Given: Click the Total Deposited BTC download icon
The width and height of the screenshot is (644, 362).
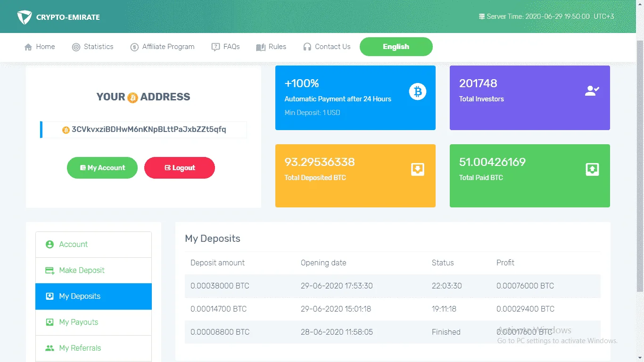Looking at the screenshot, I should (x=418, y=169).
